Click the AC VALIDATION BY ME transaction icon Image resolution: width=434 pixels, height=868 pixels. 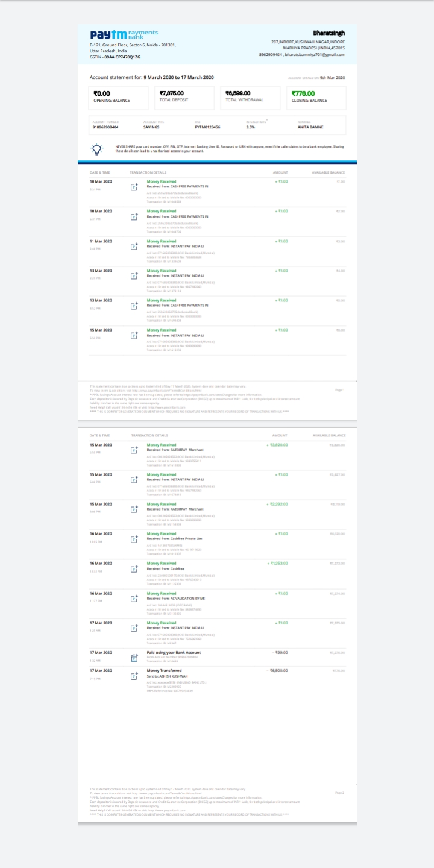pos(134,599)
